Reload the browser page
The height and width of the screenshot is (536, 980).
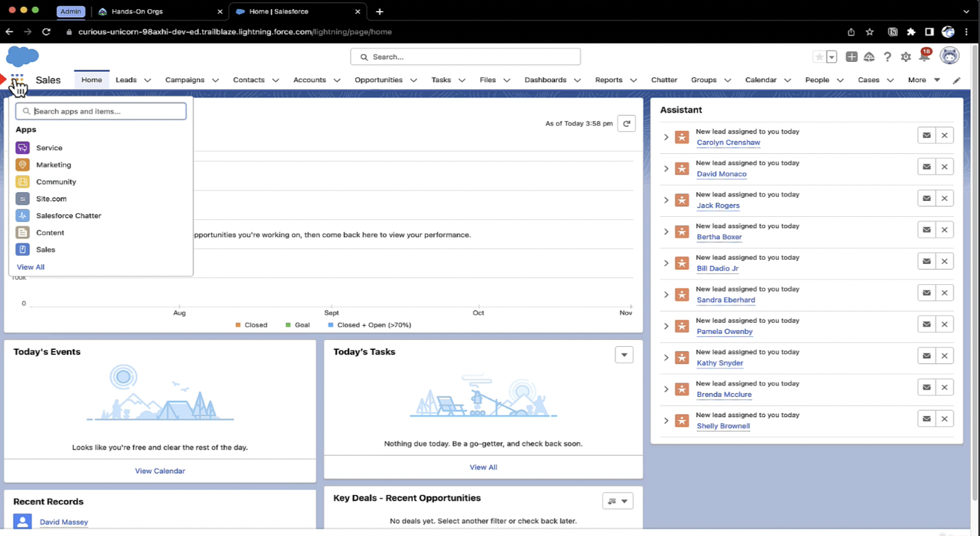(46, 32)
